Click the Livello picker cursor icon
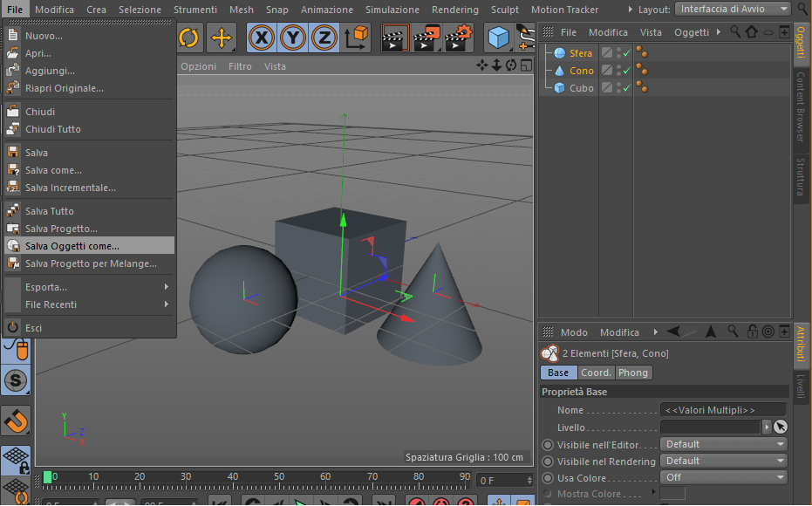Image resolution: width=812 pixels, height=506 pixels. tap(781, 427)
